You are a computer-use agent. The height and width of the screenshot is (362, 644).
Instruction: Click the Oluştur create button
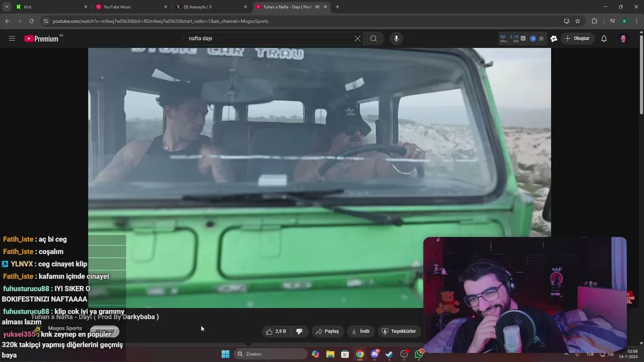point(577,39)
